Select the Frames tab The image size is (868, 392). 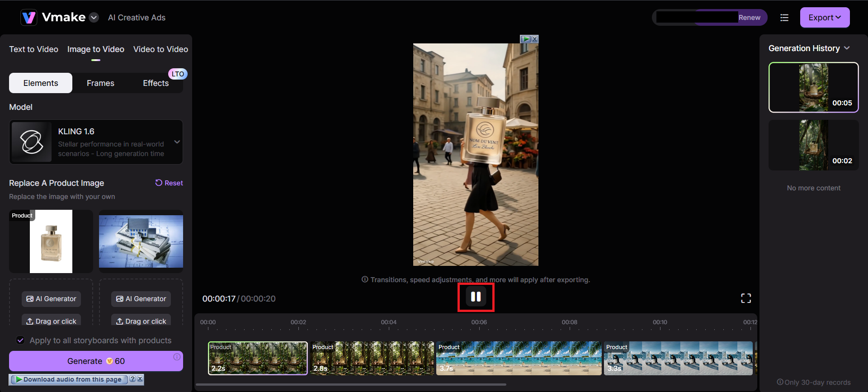100,83
